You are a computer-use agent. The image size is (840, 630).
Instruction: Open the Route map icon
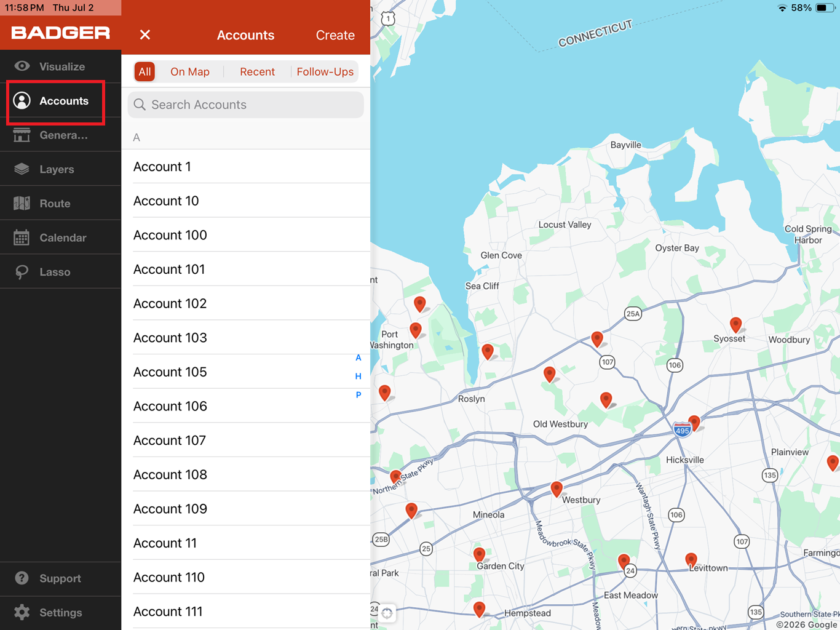[22, 203]
